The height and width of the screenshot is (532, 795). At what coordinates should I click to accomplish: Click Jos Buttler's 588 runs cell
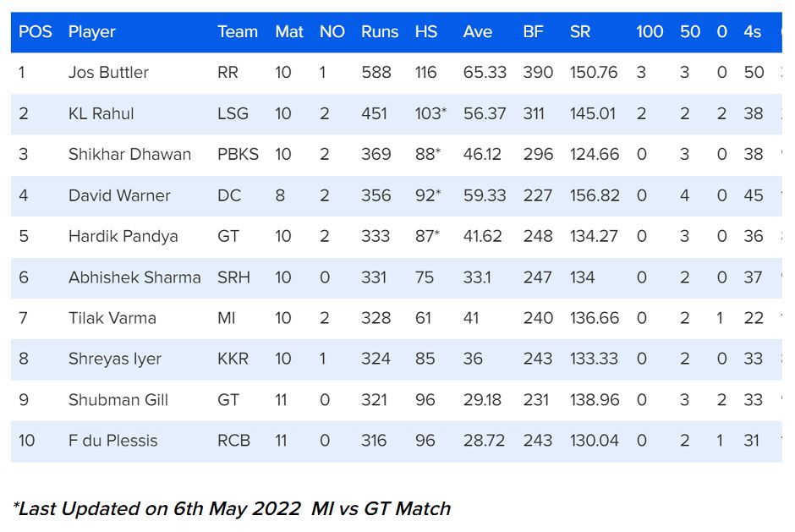click(376, 73)
